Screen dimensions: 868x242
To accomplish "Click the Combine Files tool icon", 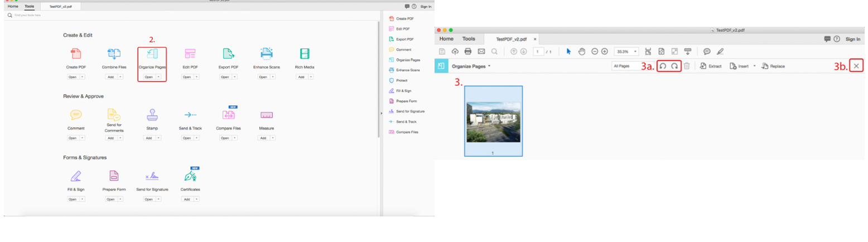I will click(x=114, y=54).
